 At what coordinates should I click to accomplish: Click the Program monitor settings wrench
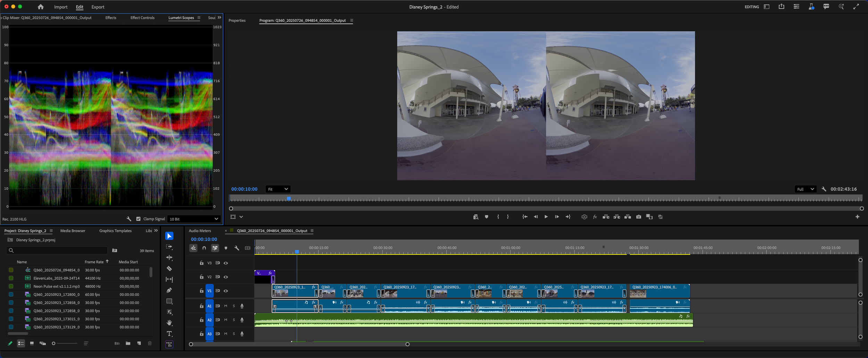point(824,189)
